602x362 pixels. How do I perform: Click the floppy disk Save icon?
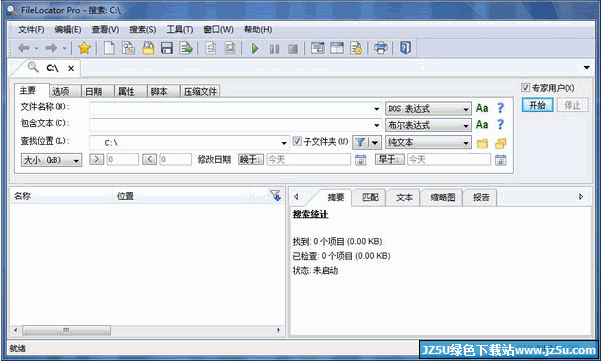pos(167,48)
